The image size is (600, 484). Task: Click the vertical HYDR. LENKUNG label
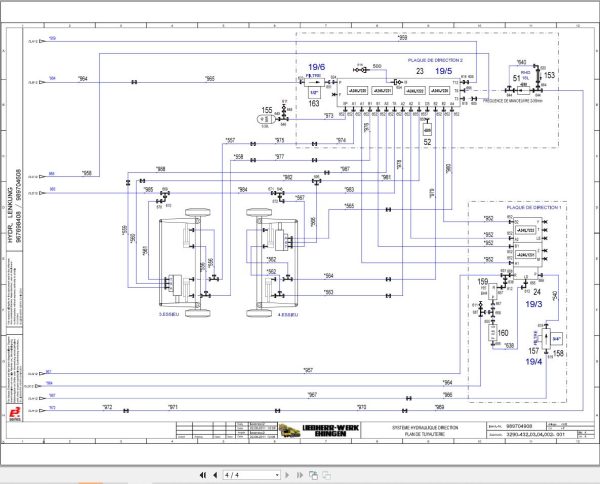tap(10, 215)
